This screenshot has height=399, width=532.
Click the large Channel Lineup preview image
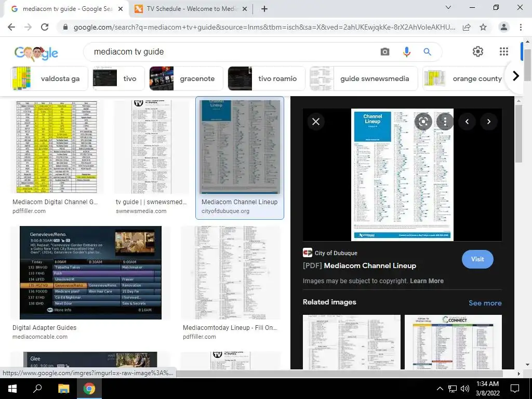pyautogui.click(x=402, y=175)
